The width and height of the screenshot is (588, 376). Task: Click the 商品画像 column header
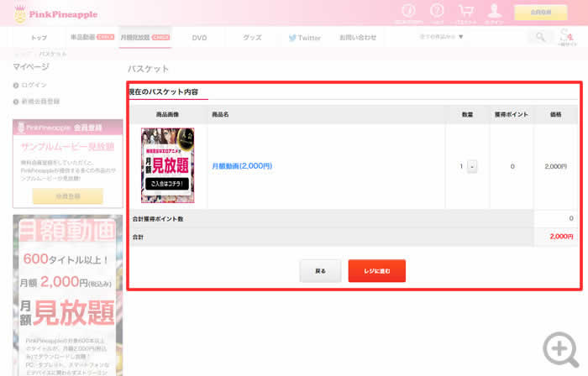pos(167,114)
